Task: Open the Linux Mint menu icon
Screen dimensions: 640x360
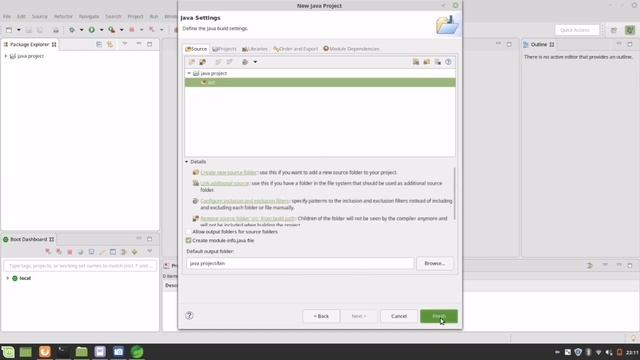Action: (8, 352)
